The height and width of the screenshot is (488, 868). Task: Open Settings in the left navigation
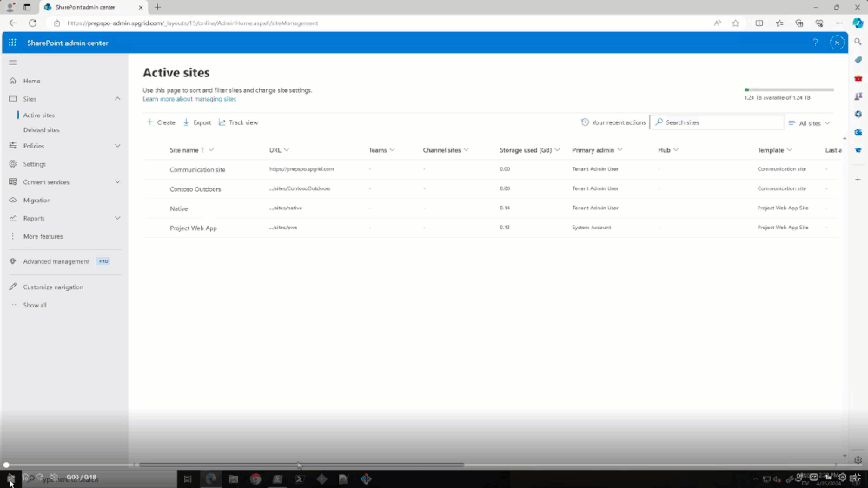coord(35,164)
